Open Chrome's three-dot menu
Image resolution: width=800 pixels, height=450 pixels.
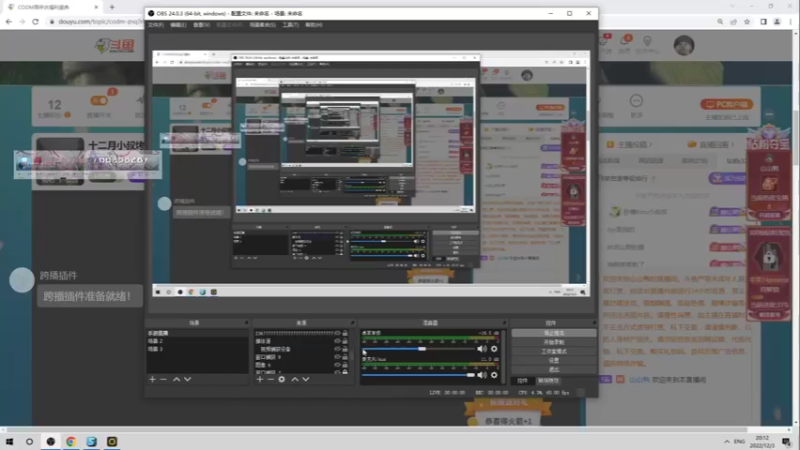pos(791,21)
